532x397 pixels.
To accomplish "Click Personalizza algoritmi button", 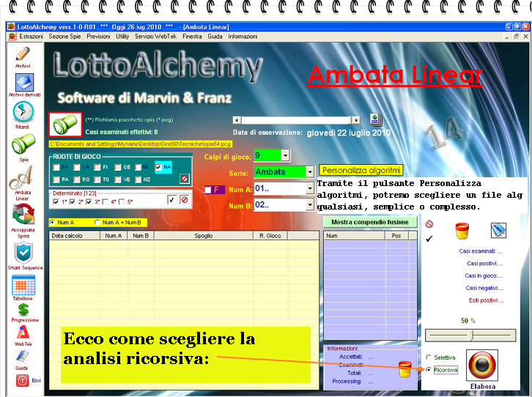I will [361, 170].
